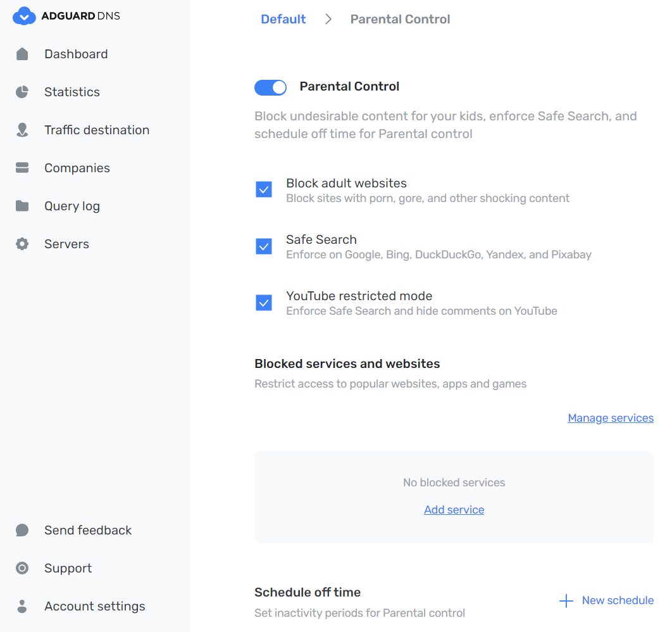Navigate to the Default breadcrumb
The height and width of the screenshot is (632, 672).
point(283,19)
